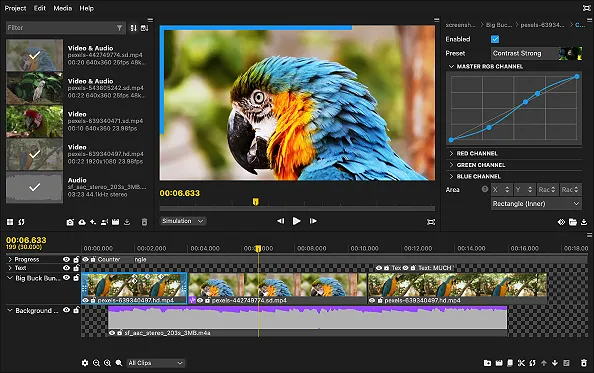Click the filter funnel icon

click(x=119, y=28)
